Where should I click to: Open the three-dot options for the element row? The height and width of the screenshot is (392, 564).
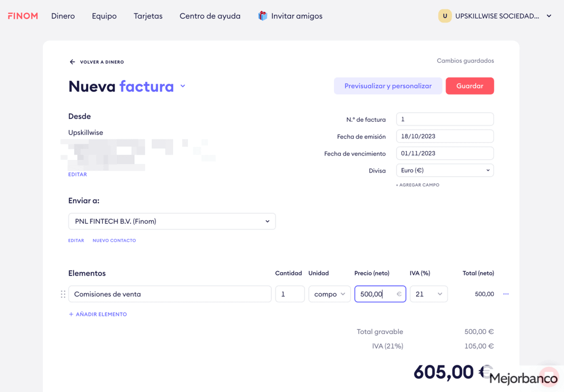coord(506,294)
